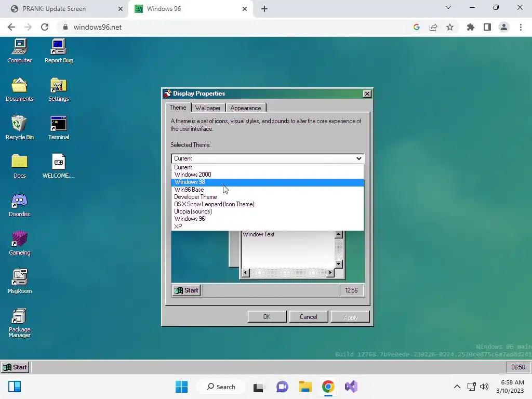Select the XP theme option
532x399 pixels.
(x=268, y=227)
